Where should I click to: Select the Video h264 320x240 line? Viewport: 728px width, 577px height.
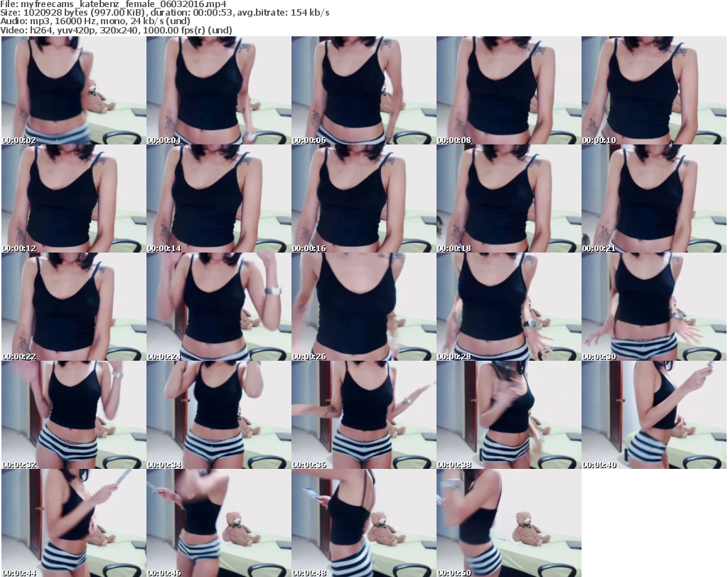point(116,30)
